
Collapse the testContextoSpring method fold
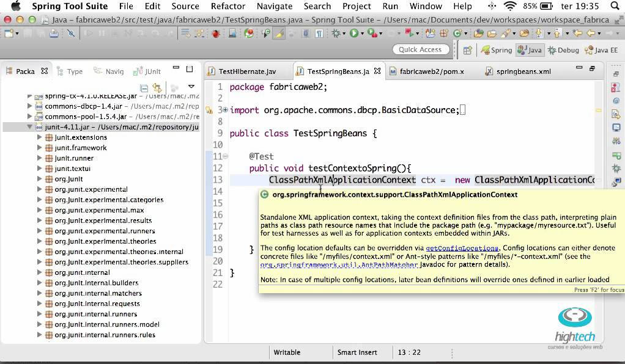click(x=225, y=156)
